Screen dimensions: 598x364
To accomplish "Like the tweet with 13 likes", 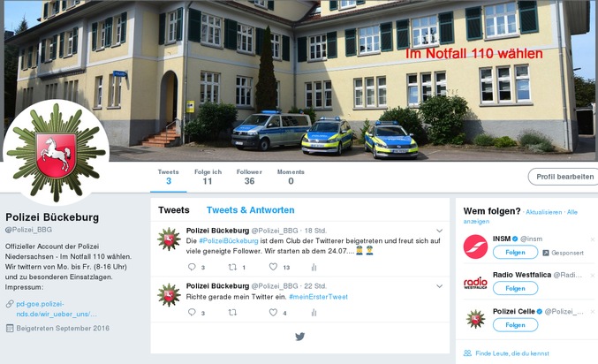I will tap(273, 267).
